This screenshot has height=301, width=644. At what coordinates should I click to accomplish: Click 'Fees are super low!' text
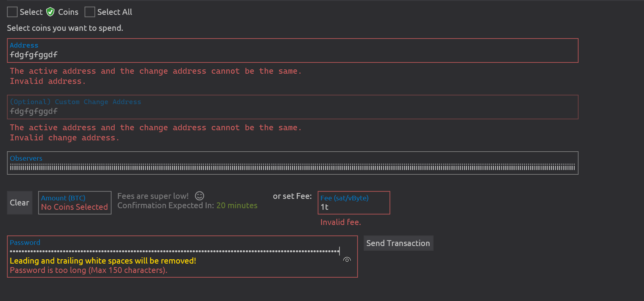pyautogui.click(x=153, y=196)
